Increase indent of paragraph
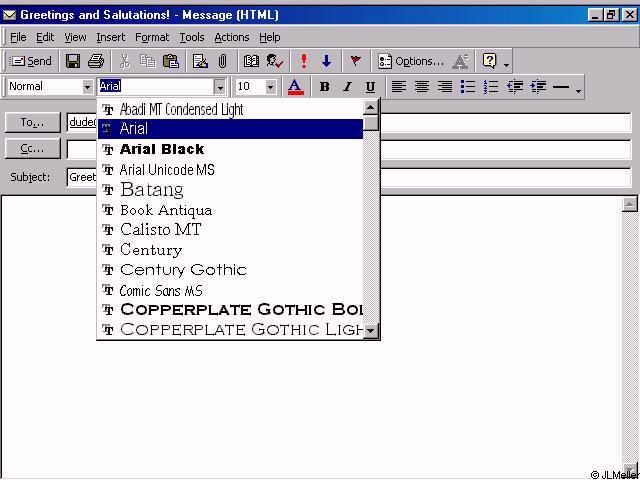The height and width of the screenshot is (480, 640). point(538,87)
